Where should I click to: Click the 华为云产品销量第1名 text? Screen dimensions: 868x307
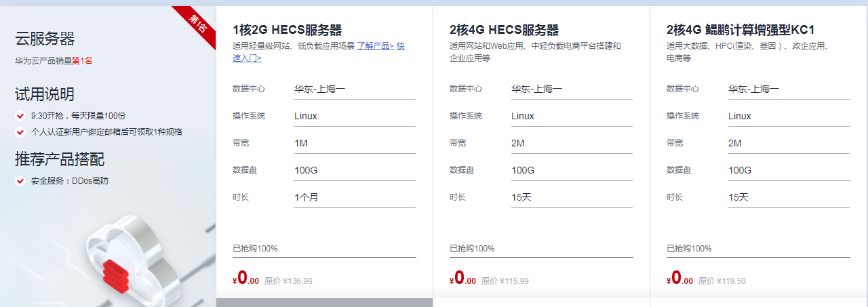(x=54, y=60)
